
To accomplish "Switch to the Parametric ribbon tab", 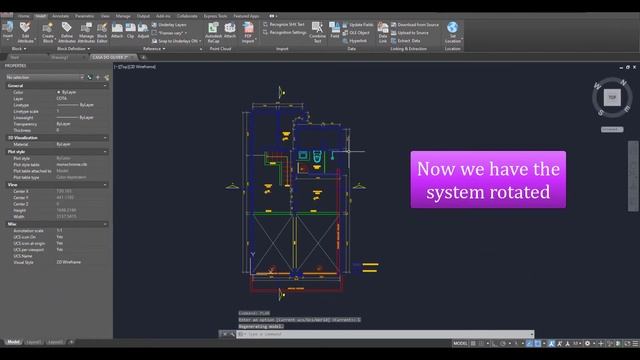I will 84,16.
